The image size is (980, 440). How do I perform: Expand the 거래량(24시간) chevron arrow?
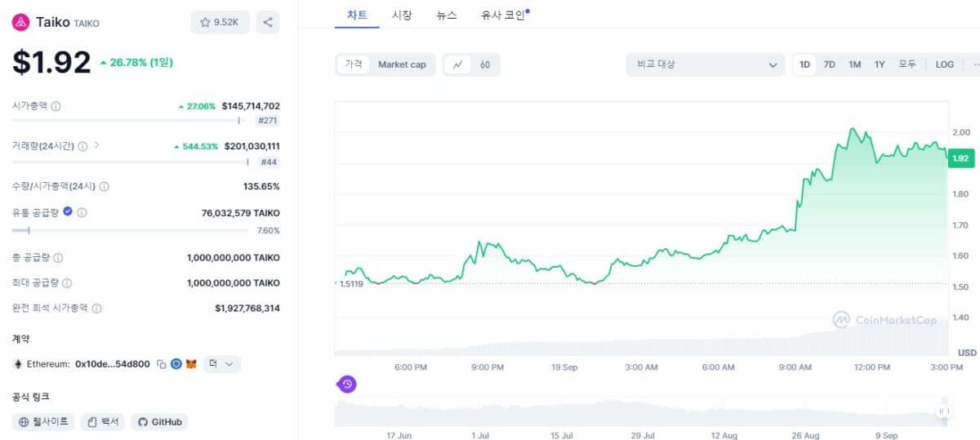point(97,145)
